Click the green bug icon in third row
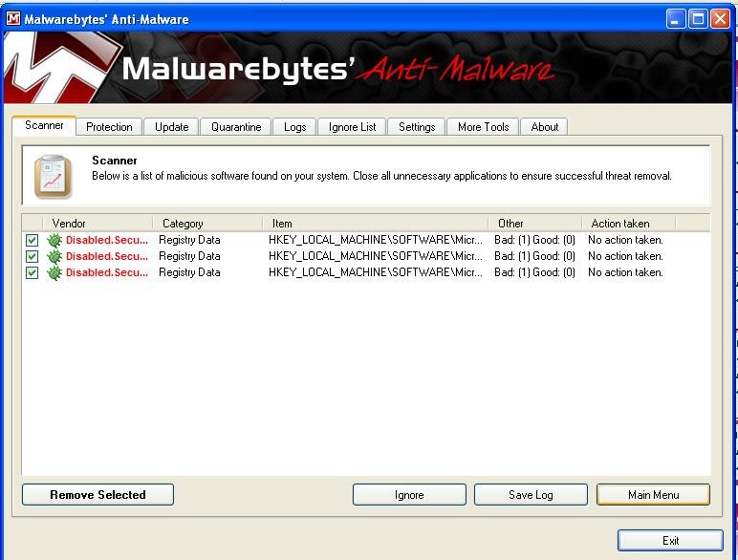The height and width of the screenshot is (560, 738). point(54,272)
